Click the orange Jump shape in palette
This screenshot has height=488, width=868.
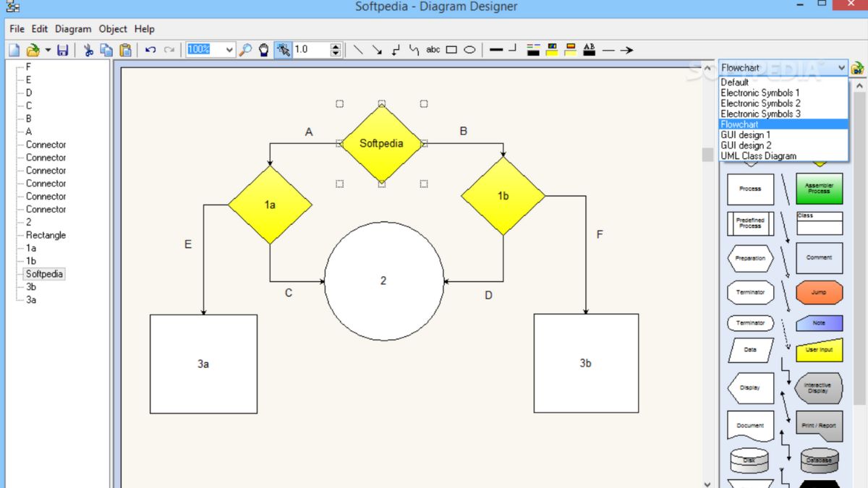pyautogui.click(x=819, y=293)
